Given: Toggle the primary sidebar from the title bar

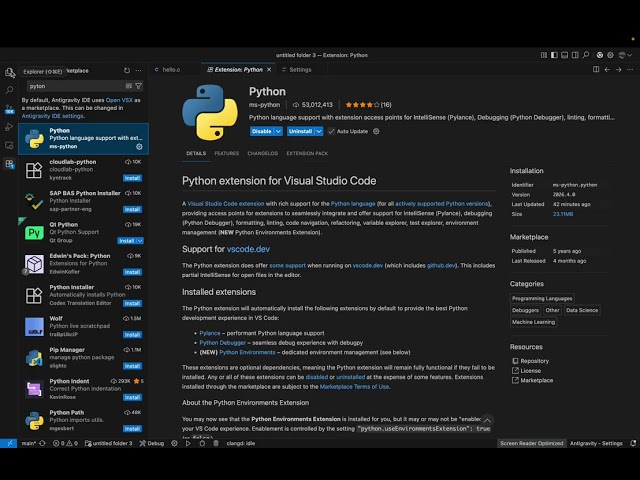Looking at the screenshot, I should tap(554, 55).
